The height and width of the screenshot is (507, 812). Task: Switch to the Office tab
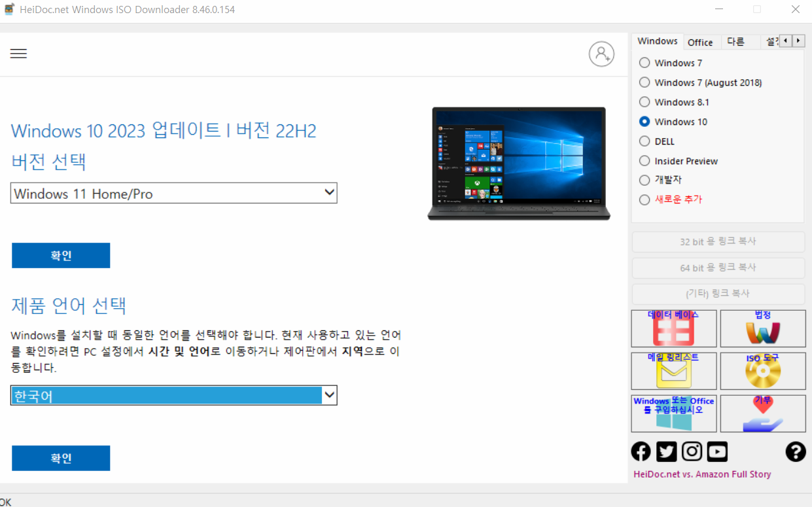pyautogui.click(x=700, y=42)
